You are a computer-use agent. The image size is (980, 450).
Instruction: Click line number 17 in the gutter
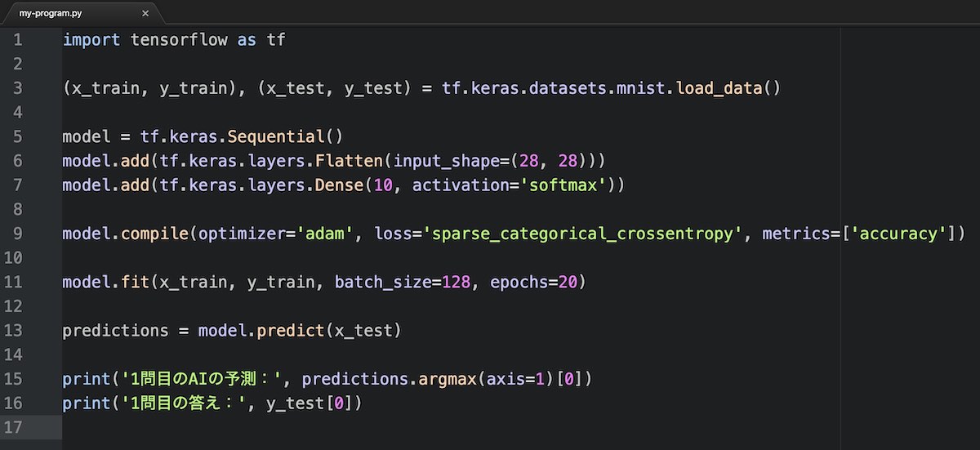pos(18,427)
